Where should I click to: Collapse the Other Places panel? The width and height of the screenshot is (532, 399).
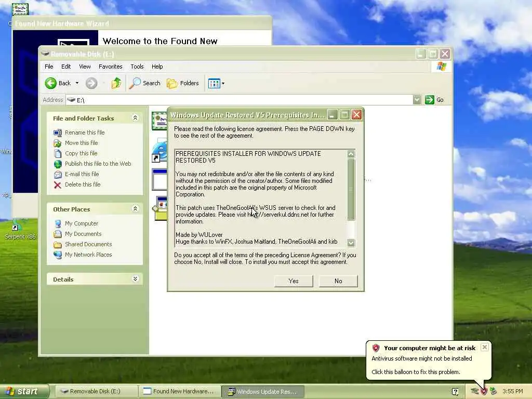pos(135,209)
